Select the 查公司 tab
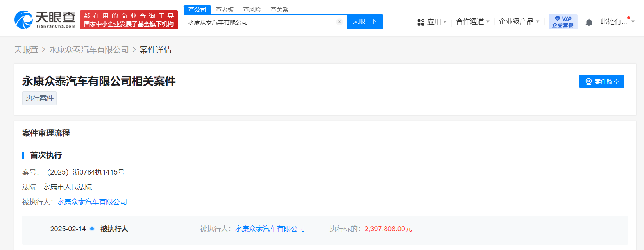Screen dimensions: 644x250 [x=197, y=10]
